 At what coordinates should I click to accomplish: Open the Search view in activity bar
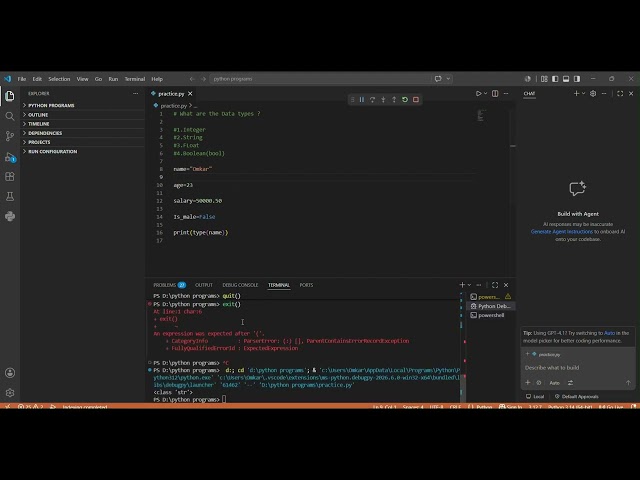point(10,116)
